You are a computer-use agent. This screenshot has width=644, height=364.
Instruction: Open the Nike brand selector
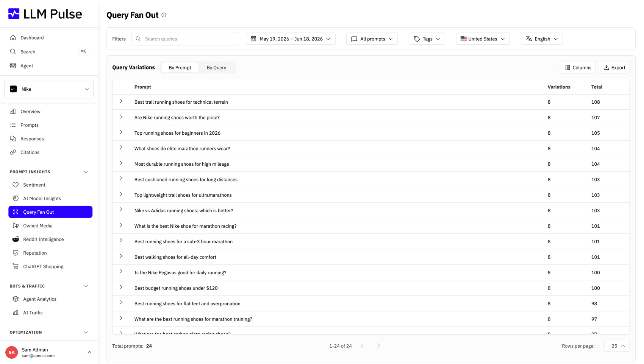[49, 89]
